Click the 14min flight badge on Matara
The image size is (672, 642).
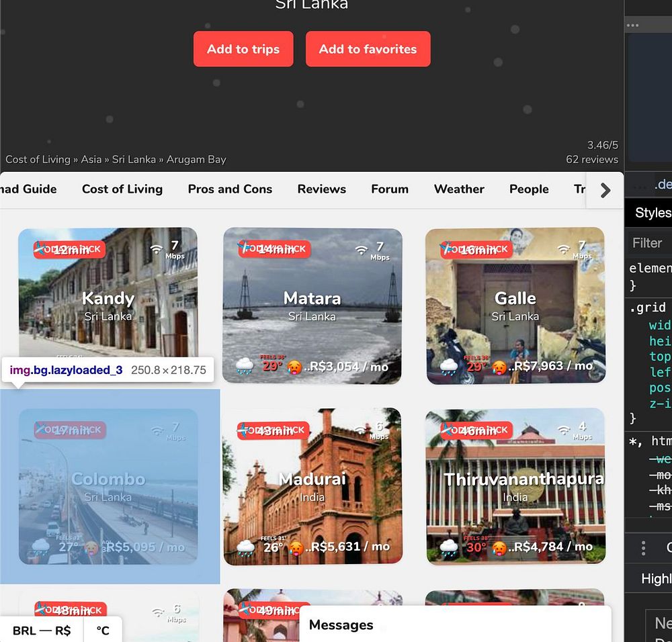pos(274,249)
